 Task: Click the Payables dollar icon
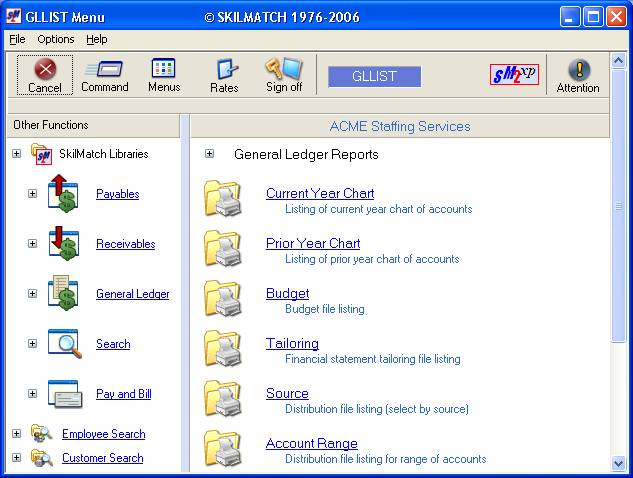pos(63,193)
